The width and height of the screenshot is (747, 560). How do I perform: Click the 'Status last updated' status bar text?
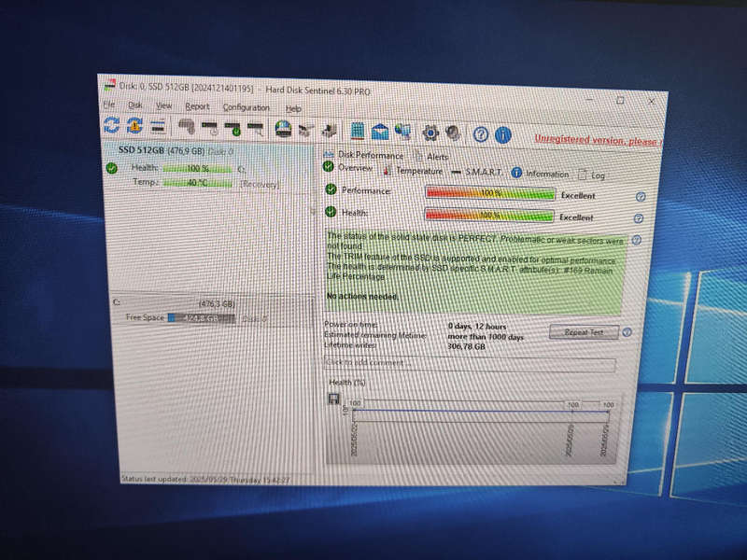tap(205, 480)
